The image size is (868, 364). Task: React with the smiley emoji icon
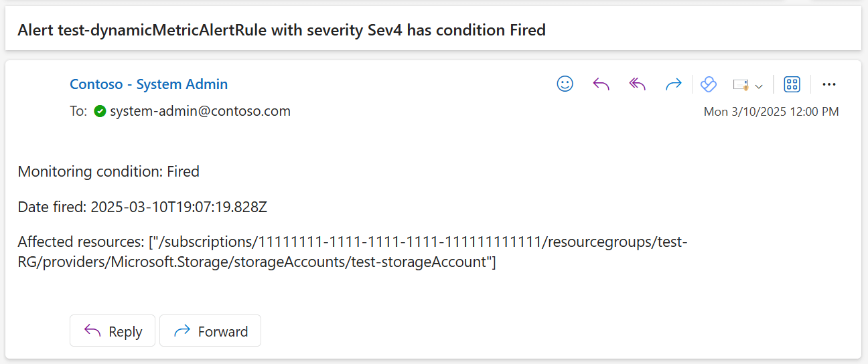pyautogui.click(x=565, y=84)
